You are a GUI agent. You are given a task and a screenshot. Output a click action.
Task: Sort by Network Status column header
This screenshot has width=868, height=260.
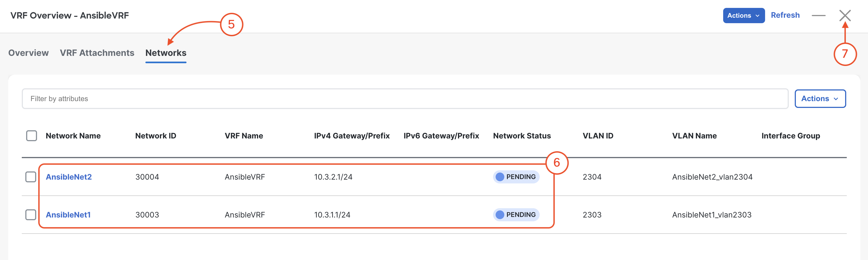coord(522,135)
